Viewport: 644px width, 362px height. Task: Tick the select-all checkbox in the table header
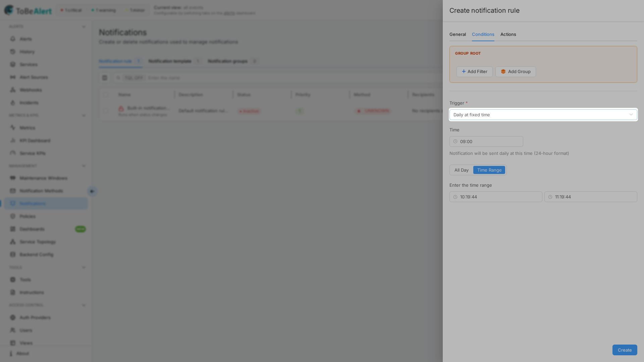pyautogui.click(x=106, y=95)
